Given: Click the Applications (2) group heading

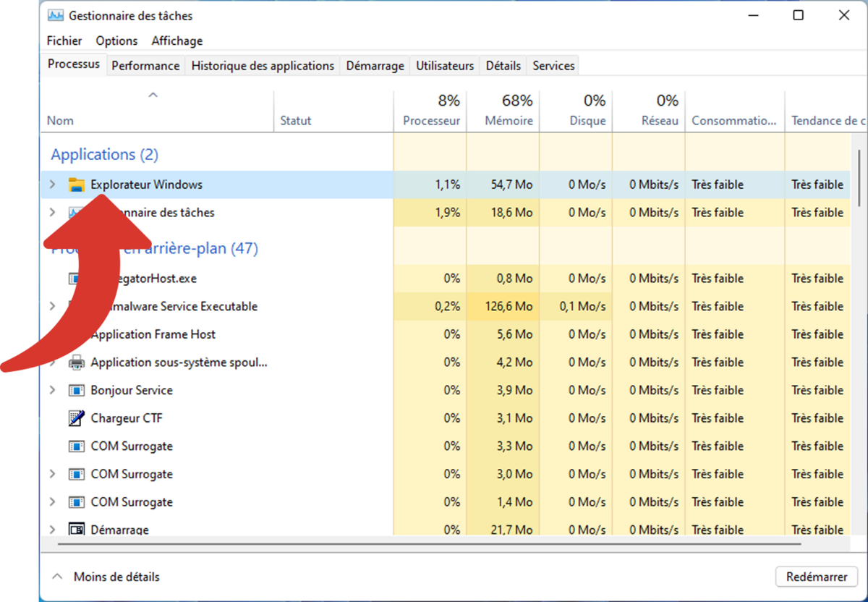Looking at the screenshot, I should click(104, 154).
